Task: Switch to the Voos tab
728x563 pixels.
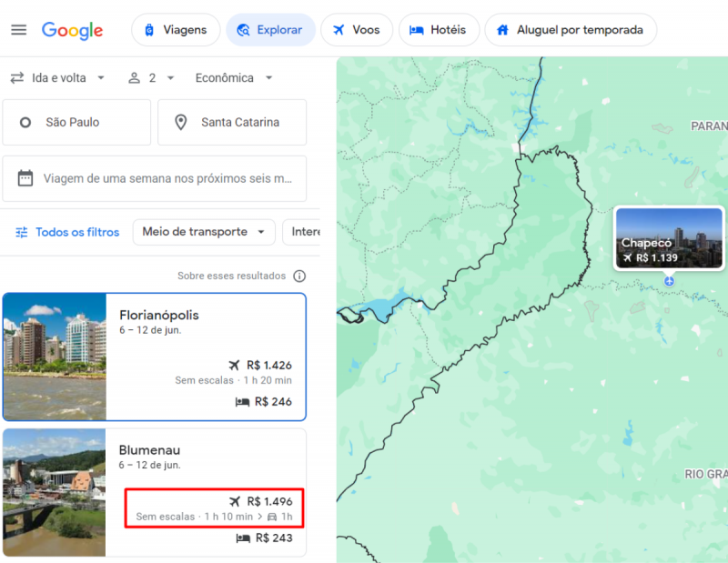Action: 357,29
